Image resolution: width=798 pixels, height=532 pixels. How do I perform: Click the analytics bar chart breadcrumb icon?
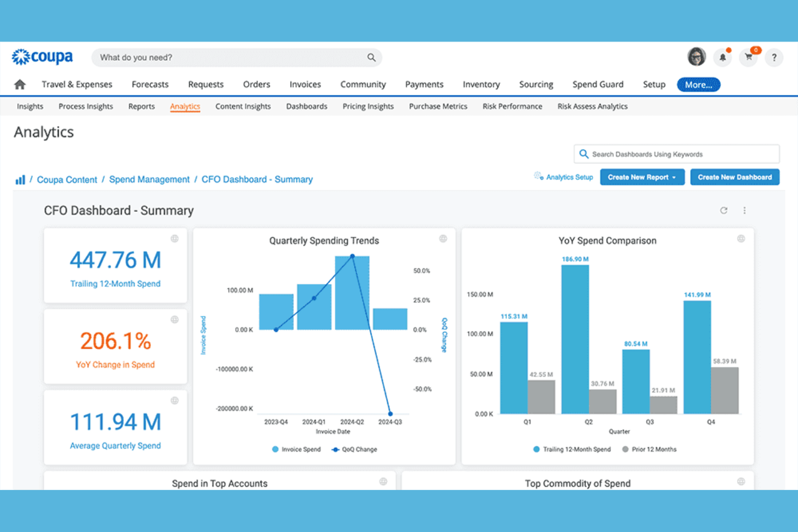coord(20,179)
